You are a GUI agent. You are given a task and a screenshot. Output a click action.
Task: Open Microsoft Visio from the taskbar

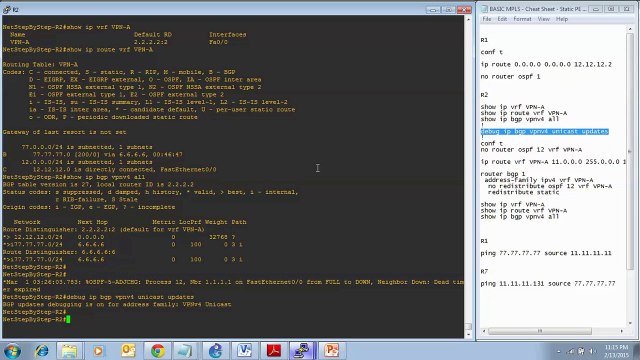[244, 351]
